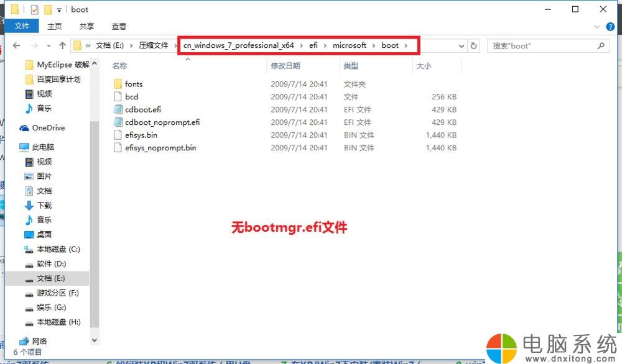Click the bcd file size 256 KB

click(x=444, y=97)
